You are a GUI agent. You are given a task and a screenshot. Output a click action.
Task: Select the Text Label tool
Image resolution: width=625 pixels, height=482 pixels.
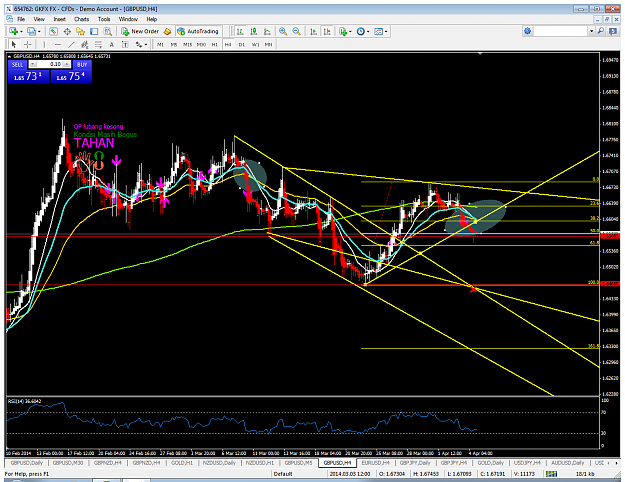point(125,44)
